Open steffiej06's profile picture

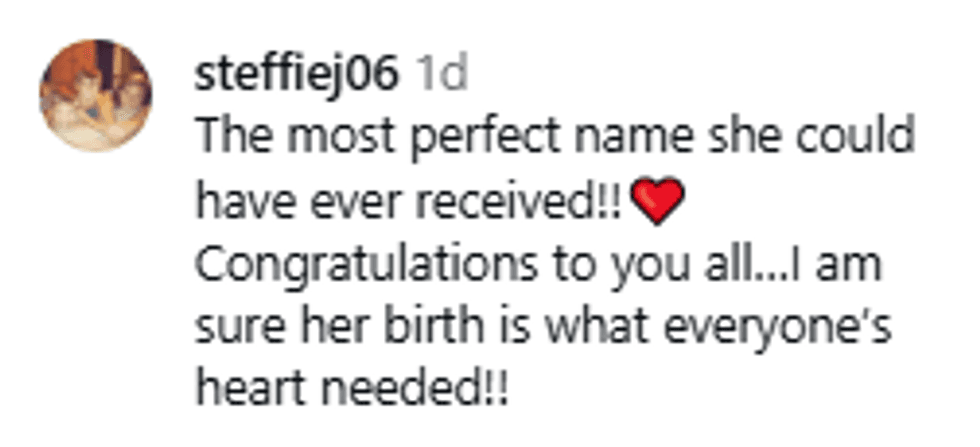(96, 96)
